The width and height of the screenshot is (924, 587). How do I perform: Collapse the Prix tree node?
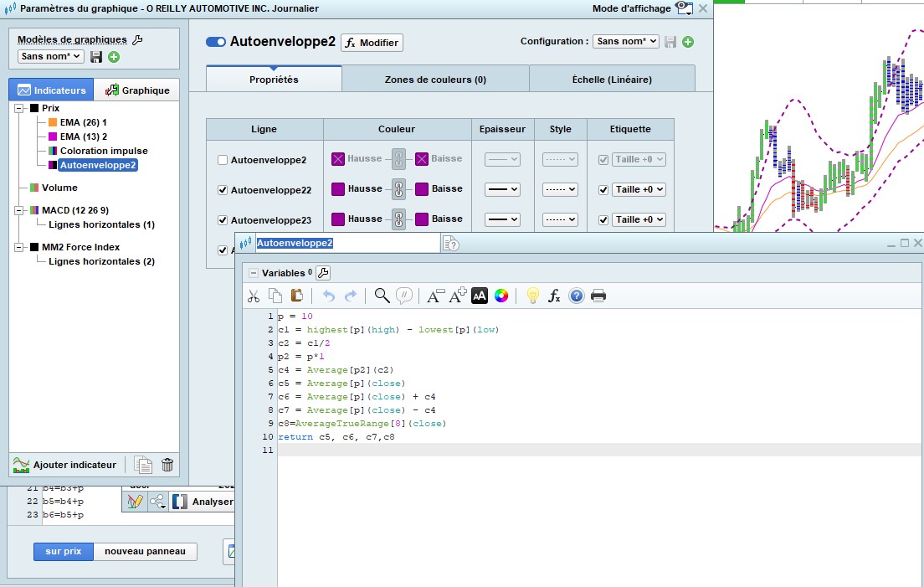[18, 109]
